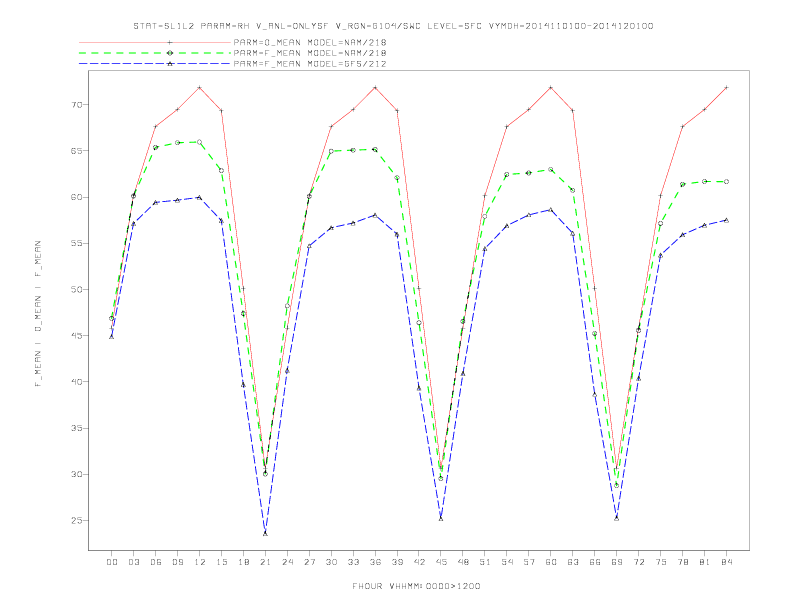Select legend entry PARM=O_MEAN MODEL=NAM/218
The width and height of the screenshot is (792, 612).
tap(310, 42)
